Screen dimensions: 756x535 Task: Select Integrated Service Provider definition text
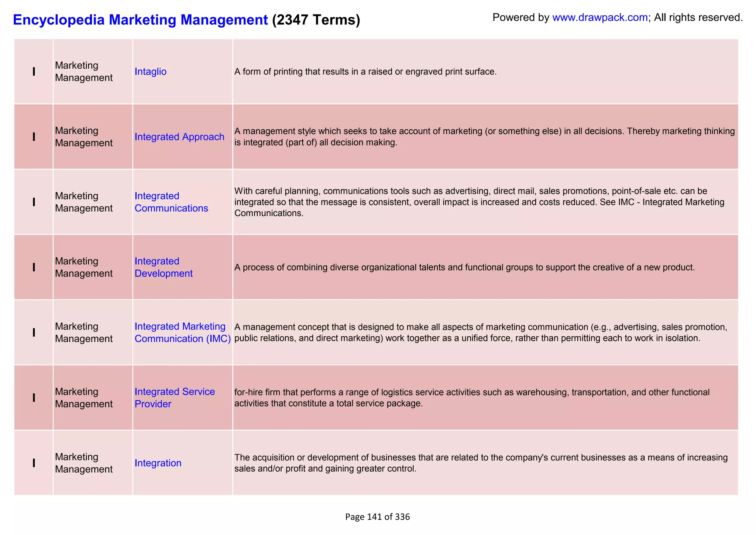pyautogui.click(x=472, y=398)
